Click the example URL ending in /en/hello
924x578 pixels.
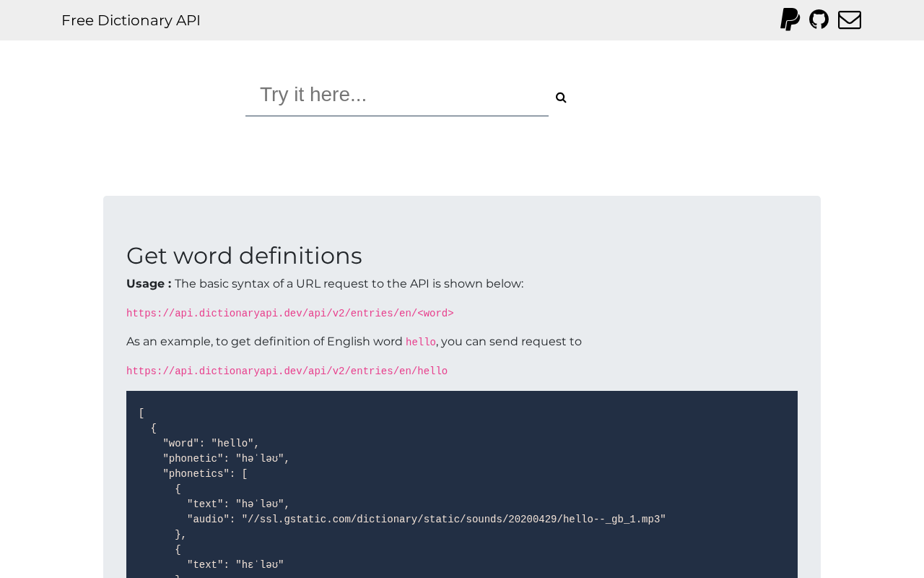point(287,371)
